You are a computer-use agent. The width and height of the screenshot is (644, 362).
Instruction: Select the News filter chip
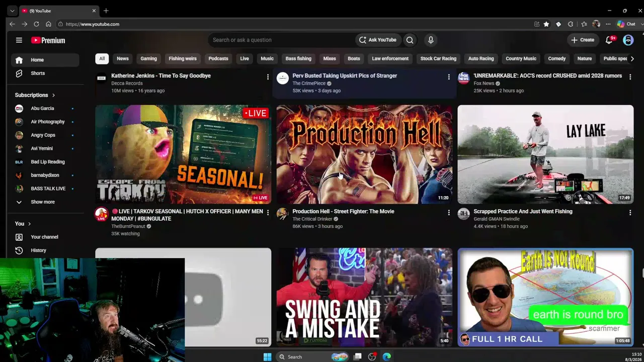click(123, 59)
